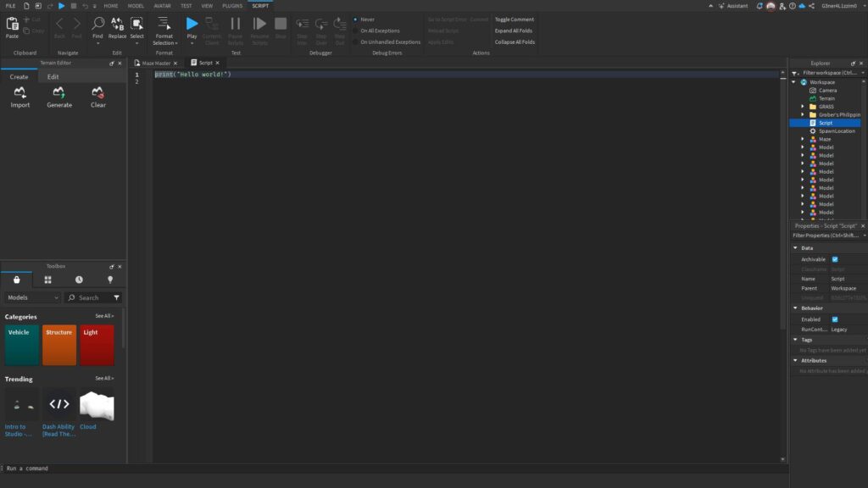Switch to the MODEL ribbon tab
868x488 pixels.
tap(137, 5)
